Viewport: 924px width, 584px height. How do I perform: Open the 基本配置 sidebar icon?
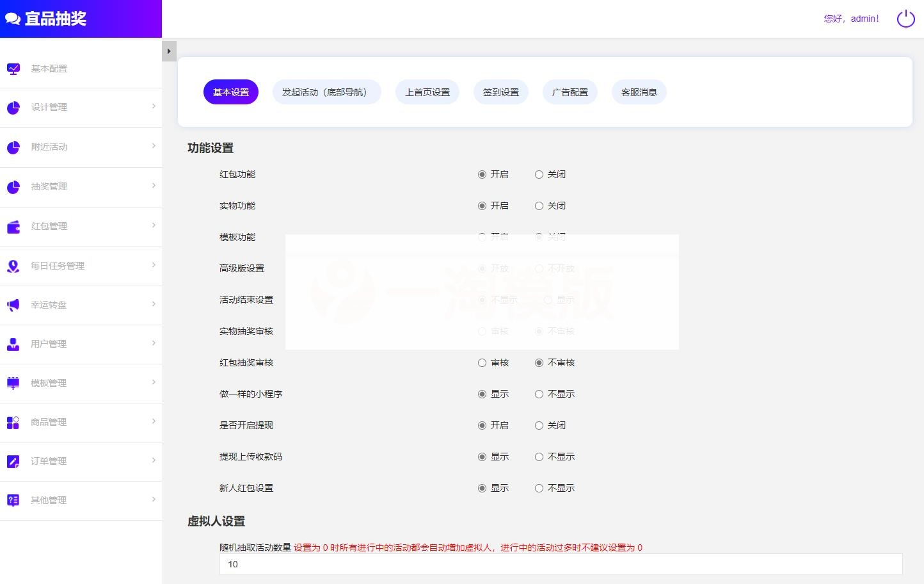pyautogui.click(x=13, y=68)
